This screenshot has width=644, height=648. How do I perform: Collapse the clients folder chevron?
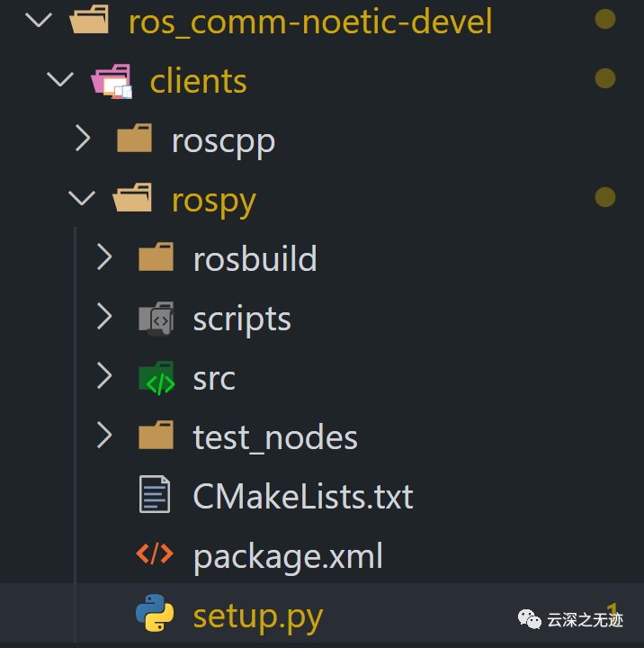[59, 81]
